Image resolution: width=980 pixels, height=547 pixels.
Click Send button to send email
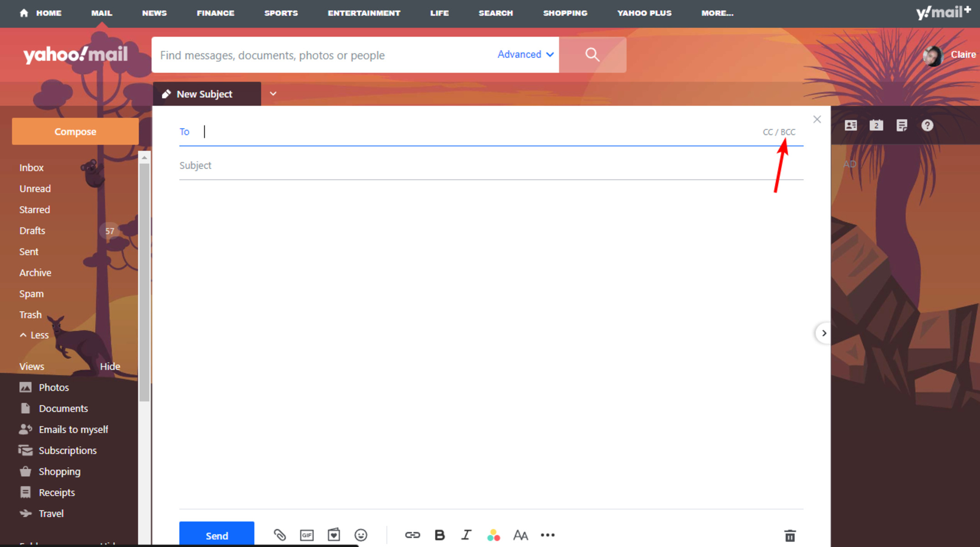coord(216,536)
